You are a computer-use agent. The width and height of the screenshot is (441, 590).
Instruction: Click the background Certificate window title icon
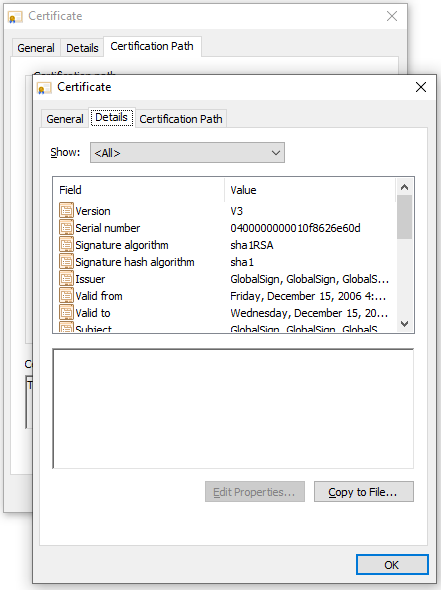[x=15, y=17]
